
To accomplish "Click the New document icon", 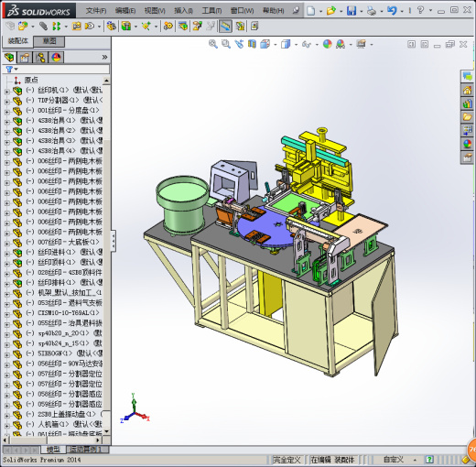I will [310, 11].
